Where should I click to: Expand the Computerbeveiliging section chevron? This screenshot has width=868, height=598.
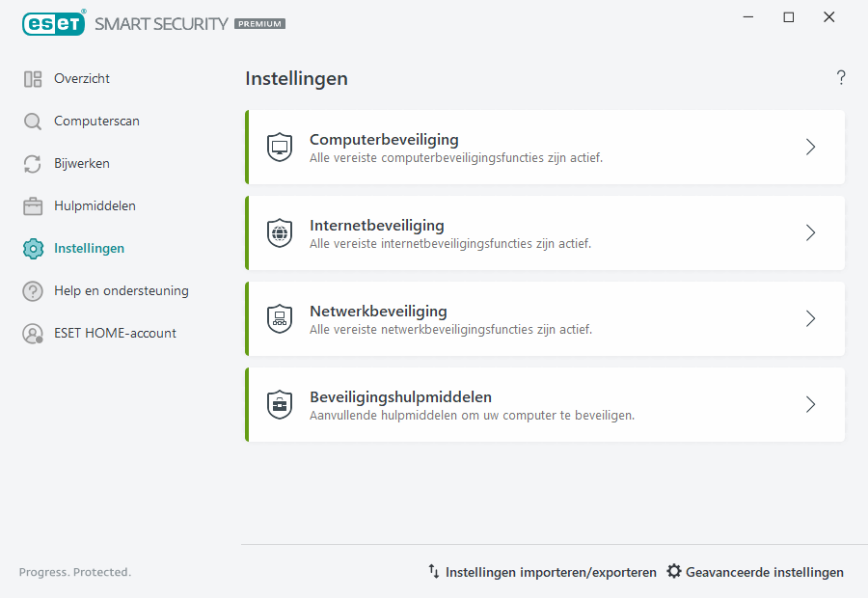pos(810,147)
